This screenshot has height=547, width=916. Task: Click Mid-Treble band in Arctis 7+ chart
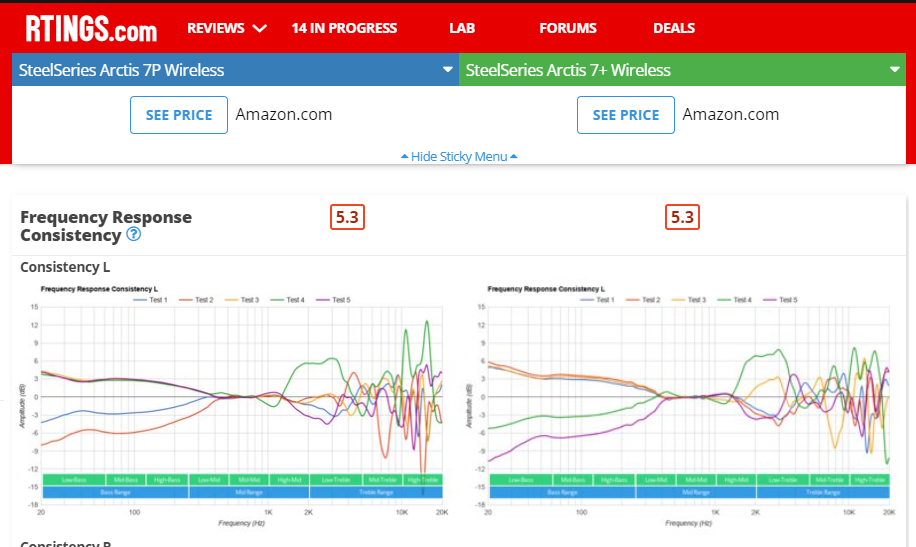(x=830, y=480)
